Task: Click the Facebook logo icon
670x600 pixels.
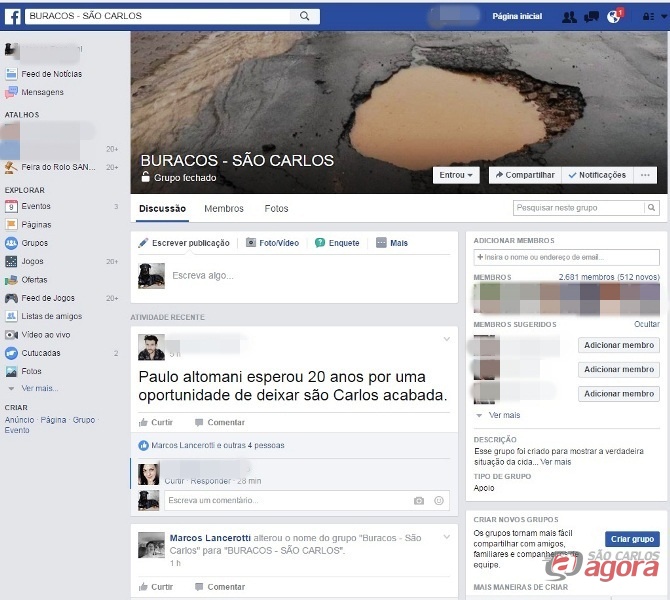Action: point(13,17)
